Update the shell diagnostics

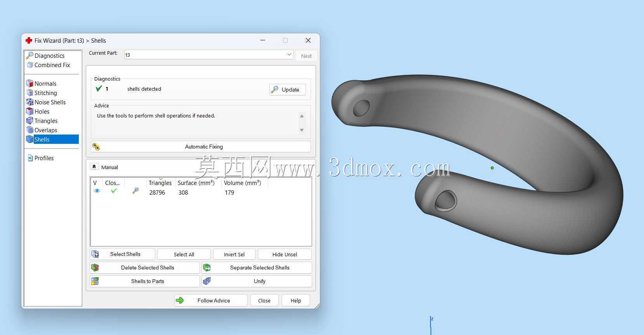(x=288, y=90)
